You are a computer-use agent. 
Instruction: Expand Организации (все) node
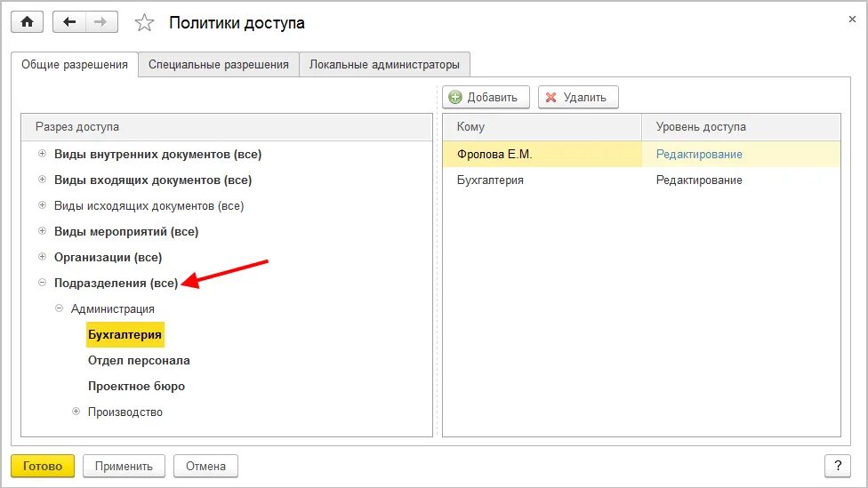click(42, 257)
